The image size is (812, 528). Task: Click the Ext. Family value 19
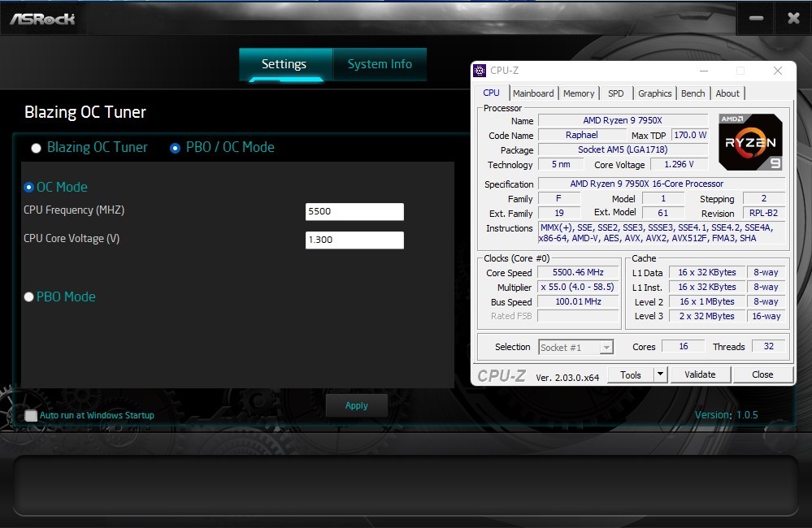point(559,213)
